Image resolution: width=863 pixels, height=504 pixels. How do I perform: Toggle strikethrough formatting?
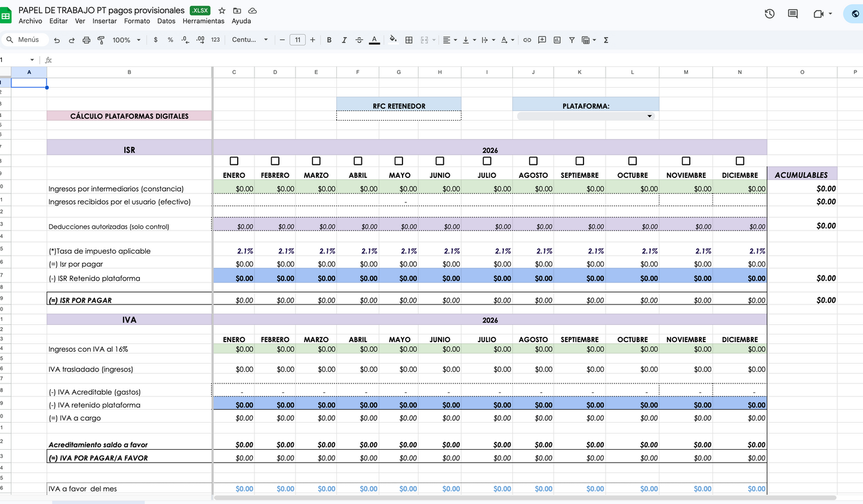coord(359,40)
